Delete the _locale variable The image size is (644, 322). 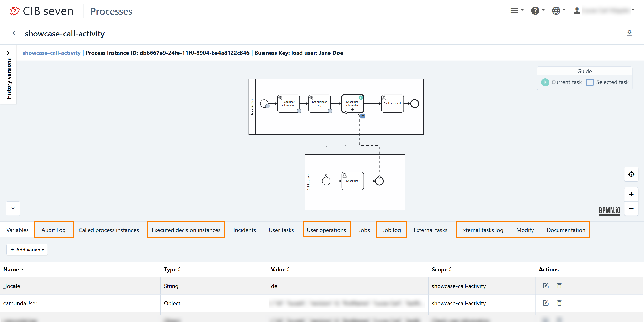tap(559, 286)
